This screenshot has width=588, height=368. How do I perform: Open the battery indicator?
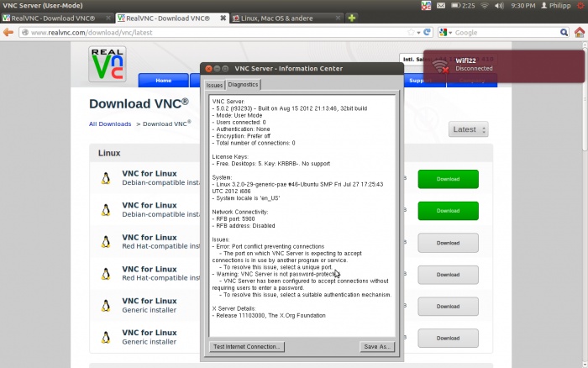(463, 5)
